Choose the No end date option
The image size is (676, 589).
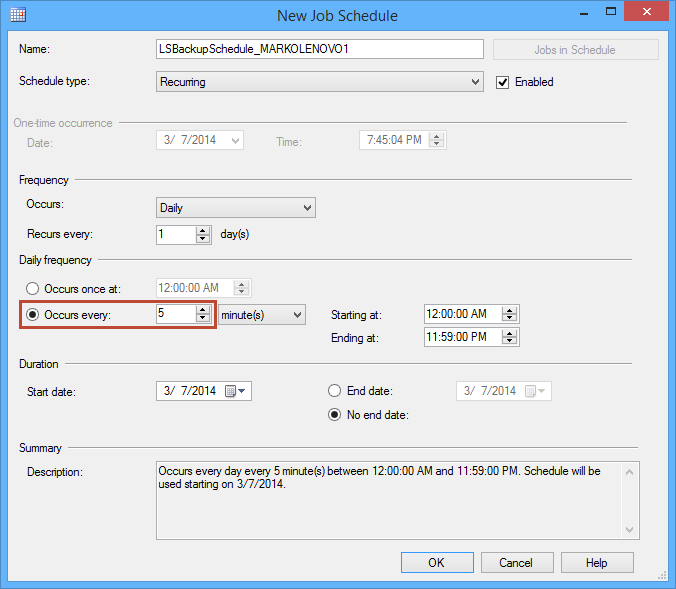[x=335, y=415]
